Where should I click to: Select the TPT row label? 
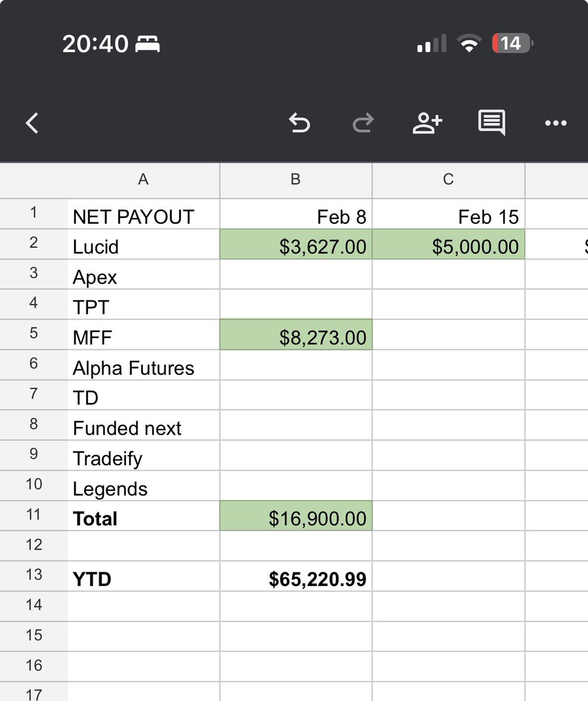tap(144, 304)
